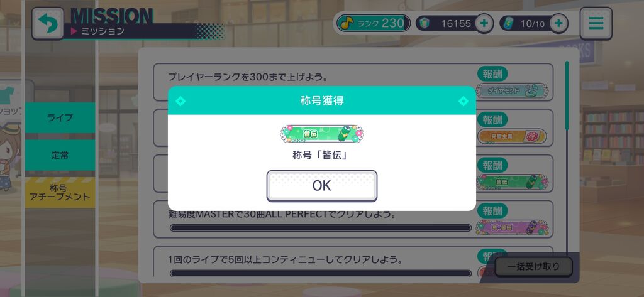This screenshot has width=644, height=297.
Task: Tap the purple 真・皆伝 reward badge
Action: coord(512,228)
